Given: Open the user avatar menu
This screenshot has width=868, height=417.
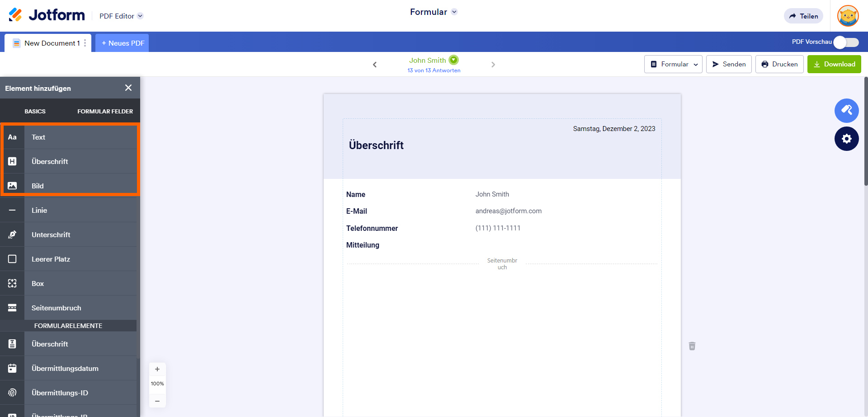Looking at the screenshot, I should [x=848, y=16].
